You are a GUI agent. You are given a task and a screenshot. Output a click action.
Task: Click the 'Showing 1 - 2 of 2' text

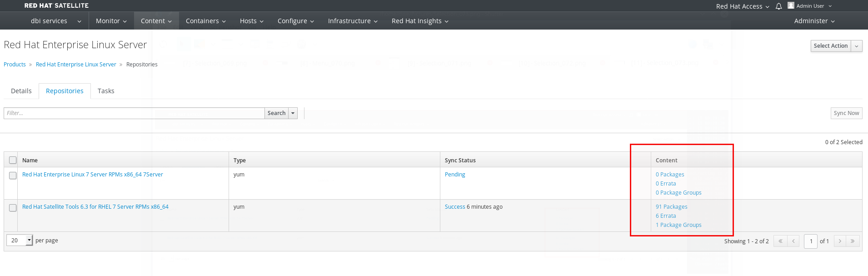(x=746, y=241)
